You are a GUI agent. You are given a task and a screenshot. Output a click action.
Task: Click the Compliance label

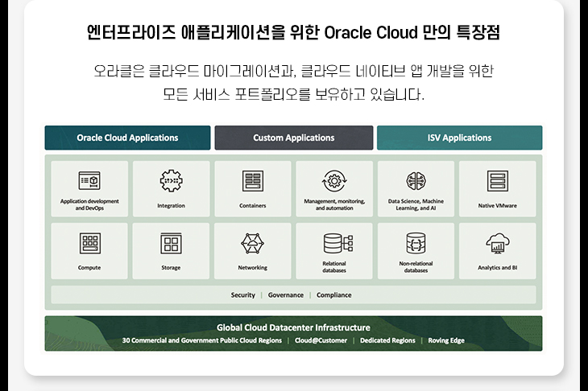333,295
